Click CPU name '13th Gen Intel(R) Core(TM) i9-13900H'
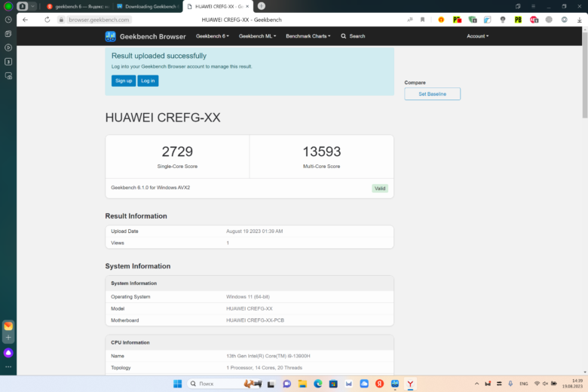This screenshot has width=588, height=392. 268,356
